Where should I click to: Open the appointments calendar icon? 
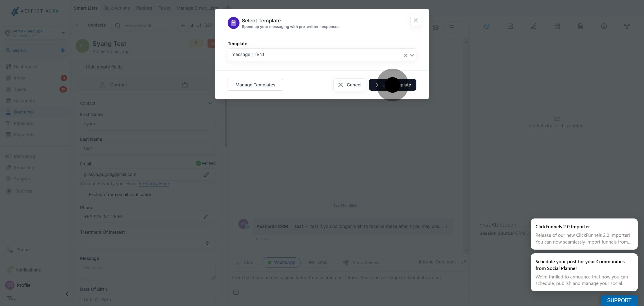click(x=557, y=26)
